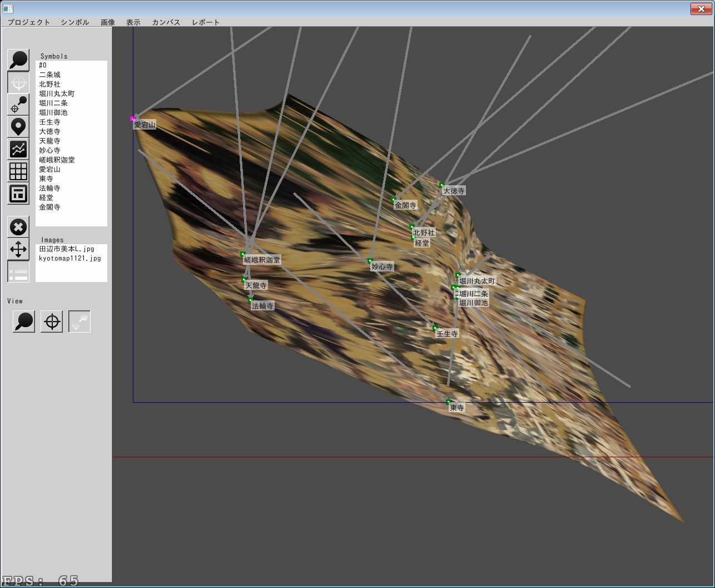
Task: Open the line chart tool
Action: (18, 149)
